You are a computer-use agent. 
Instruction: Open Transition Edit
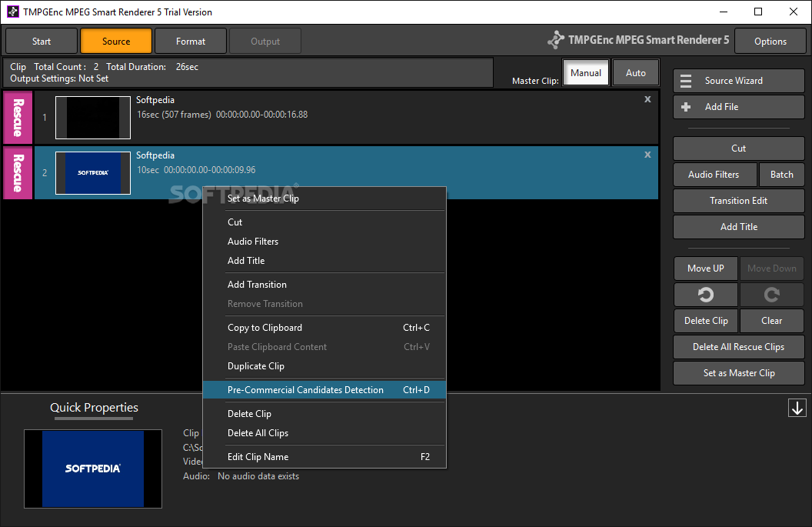pos(738,201)
